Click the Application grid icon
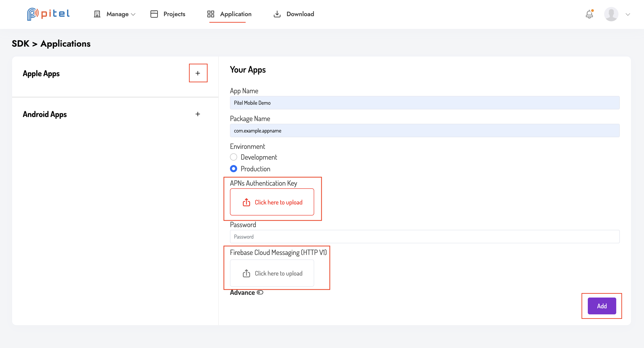 point(210,14)
